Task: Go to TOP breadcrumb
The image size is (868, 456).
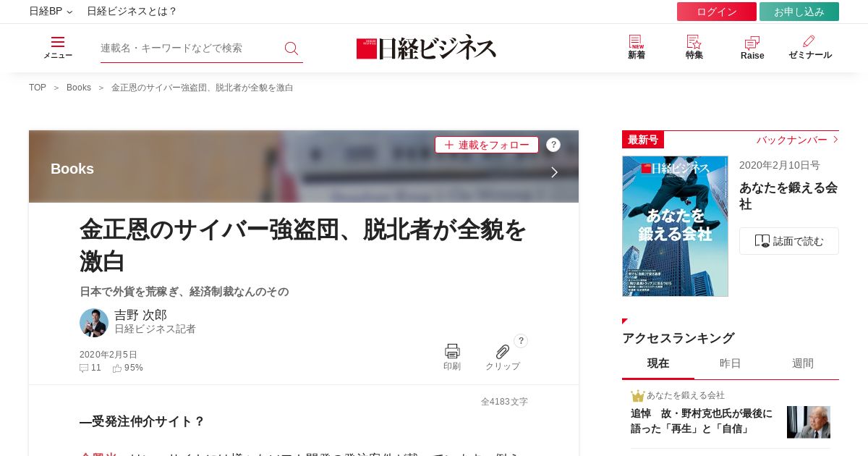Action: [x=38, y=88]
